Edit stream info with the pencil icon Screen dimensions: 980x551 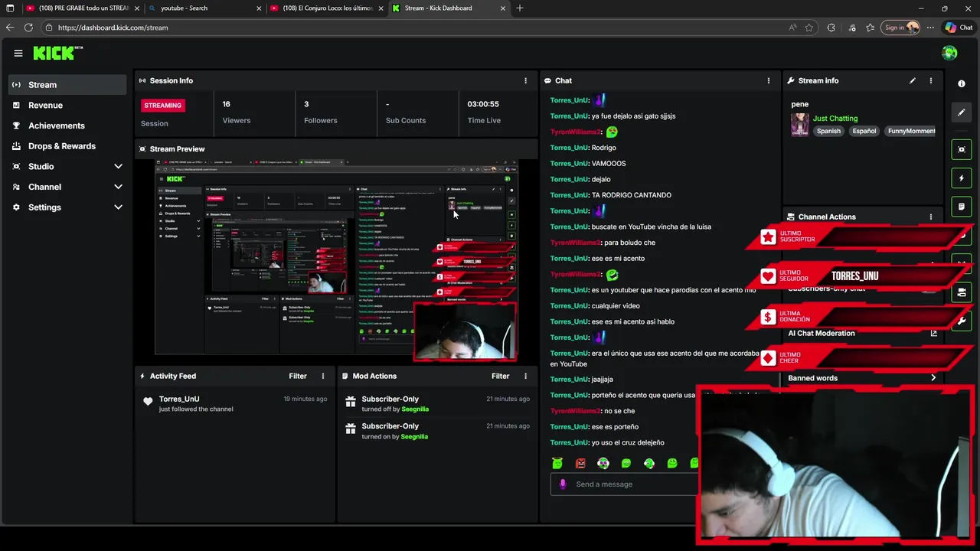point(913,80)
